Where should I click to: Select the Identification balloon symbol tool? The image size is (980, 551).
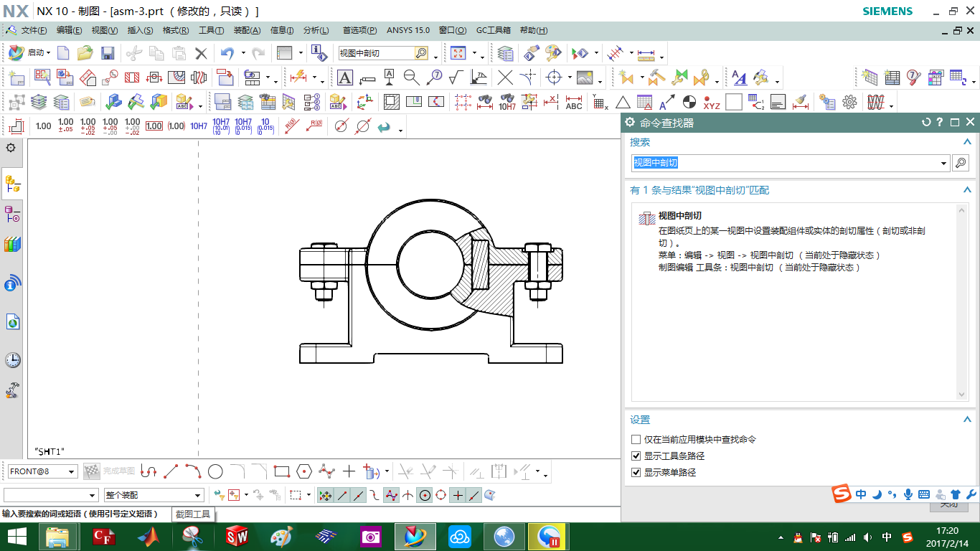tap(434, 77)
